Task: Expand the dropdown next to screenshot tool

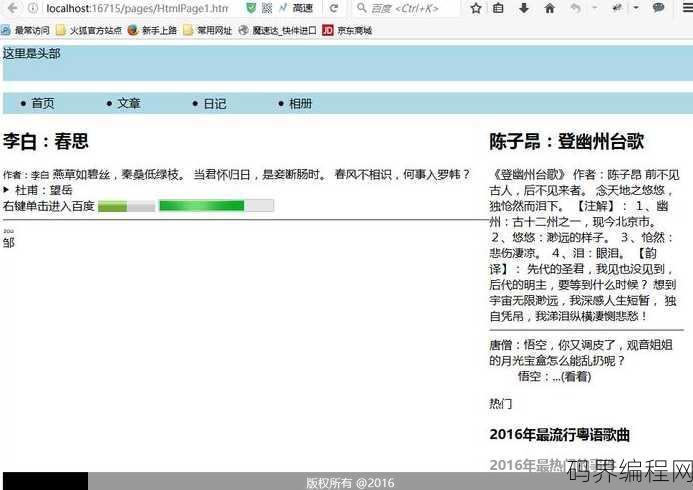Action: coord(636,8)
